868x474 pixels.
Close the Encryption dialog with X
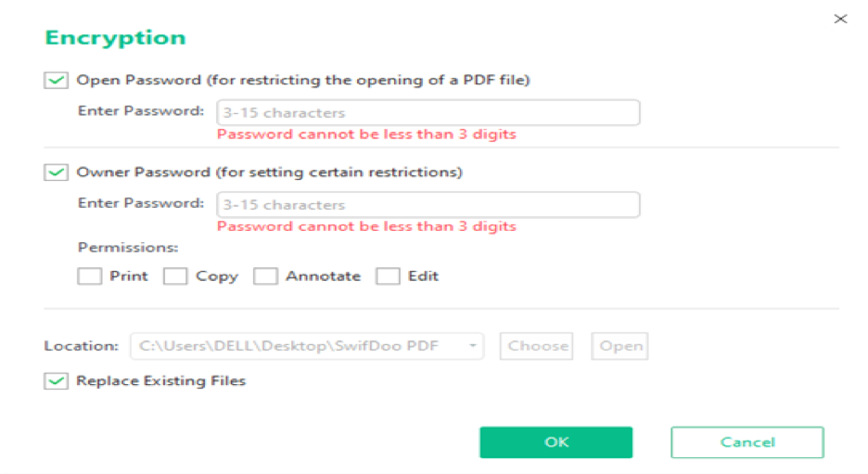tap(840, 19)
